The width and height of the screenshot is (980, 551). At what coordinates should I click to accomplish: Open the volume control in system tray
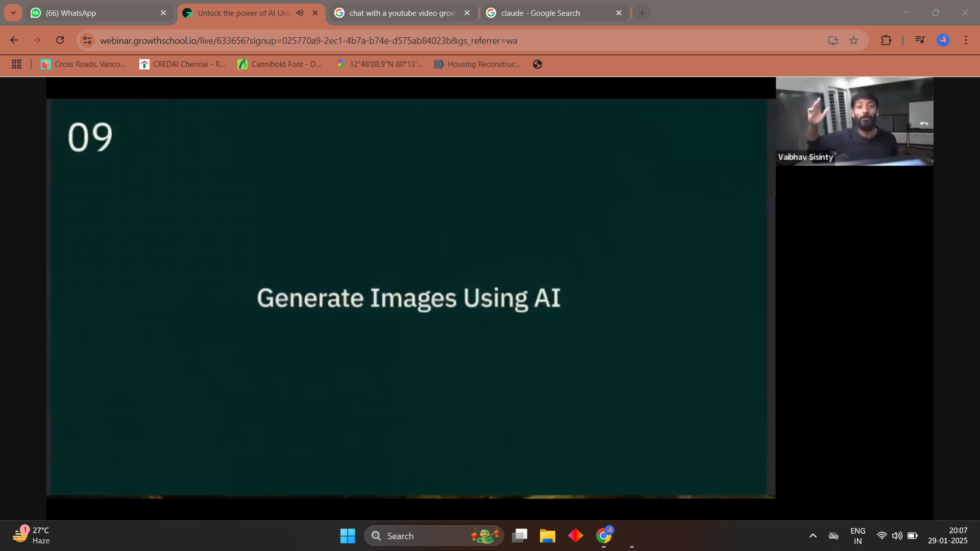[x=897, y=536]
